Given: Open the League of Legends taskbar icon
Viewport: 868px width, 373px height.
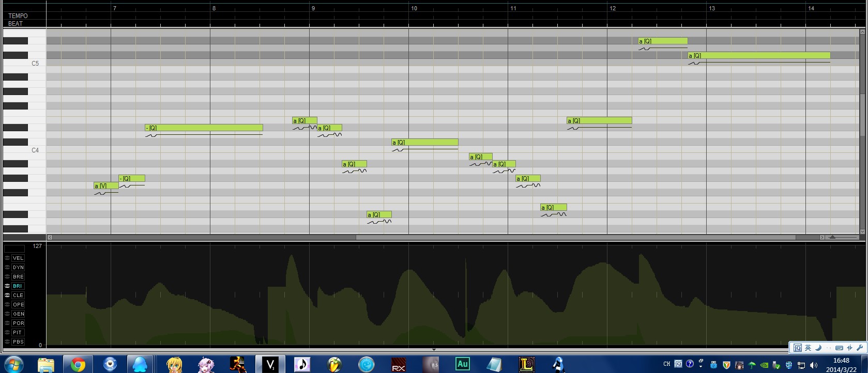Looking at the screenshot, I should (x=526, y=365).
